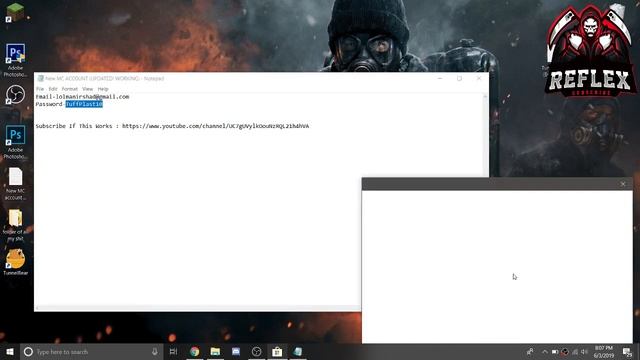Open Microsoft Store from the taskbar
Image resolution: width=640 pixels, height=360 pixels.
point(277,351)
